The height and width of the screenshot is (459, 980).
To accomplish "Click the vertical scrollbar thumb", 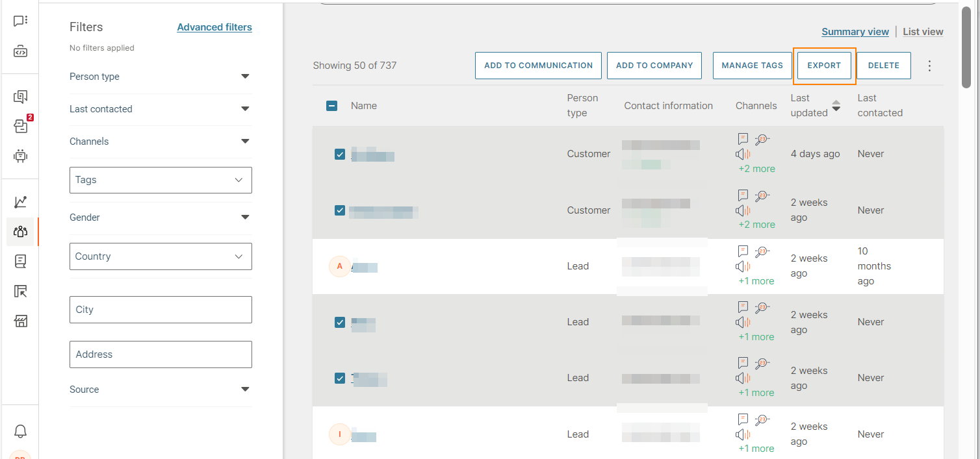I will tap(966, 45).
